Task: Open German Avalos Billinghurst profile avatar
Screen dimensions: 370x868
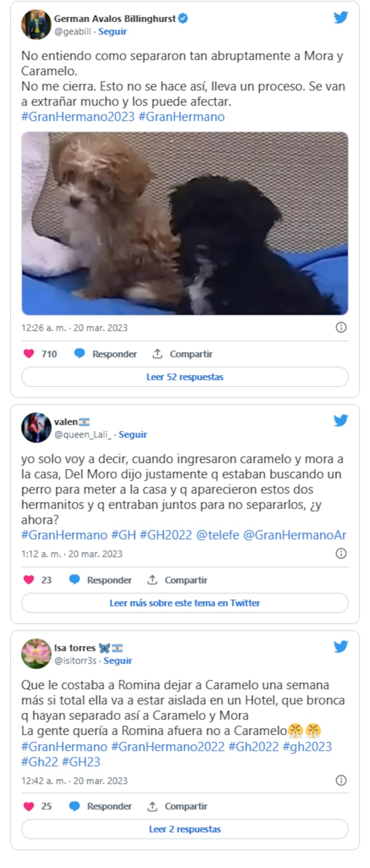Action: (36, 24)
